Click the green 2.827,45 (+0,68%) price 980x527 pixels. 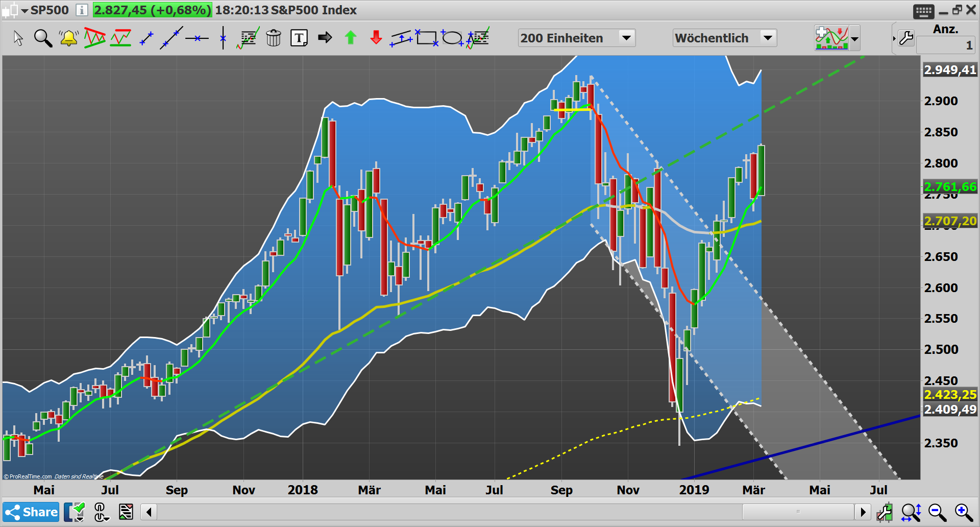[x=152, y=10]
